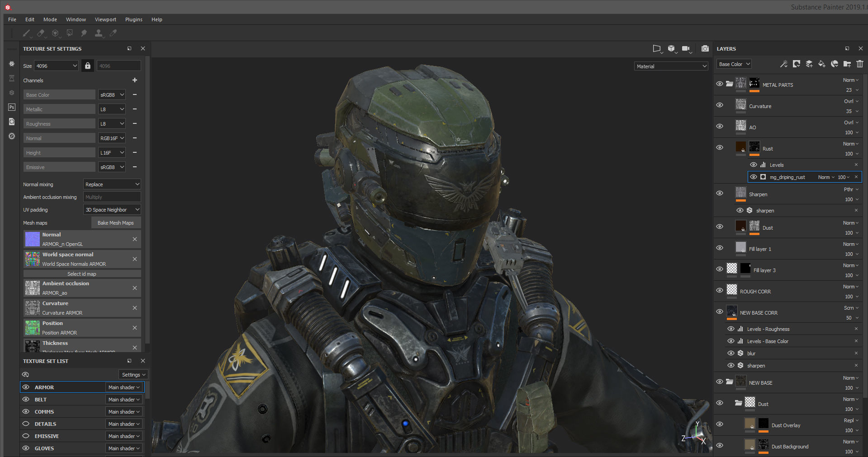Select the Projection tool
Image resolution: width=868 pixels, height=457 pixels.
(x=55, y=33)
